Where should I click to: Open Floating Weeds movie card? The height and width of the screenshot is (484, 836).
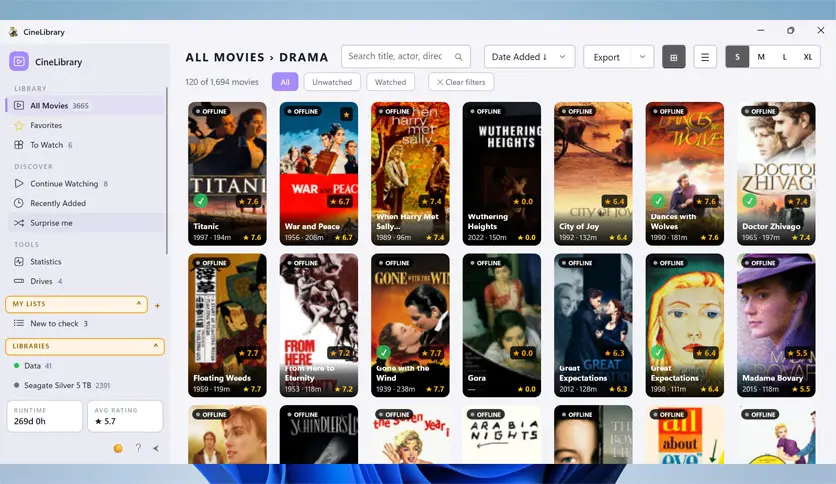tap(227, 325)
